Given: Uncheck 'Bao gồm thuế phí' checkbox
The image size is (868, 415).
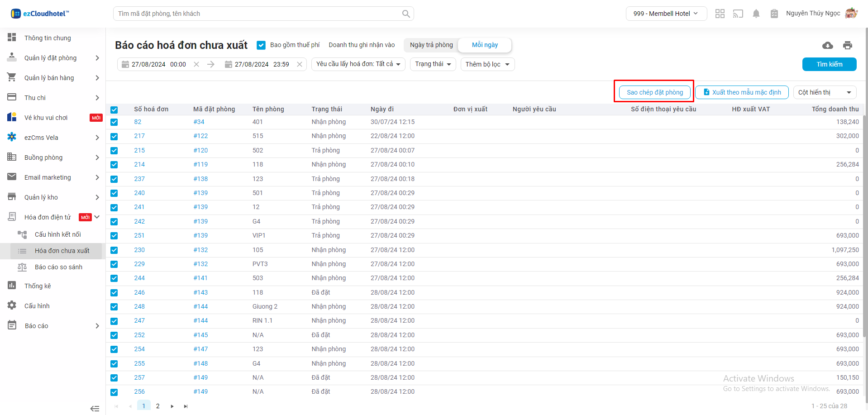Looking at the screenshot, I should coord(261,45).
